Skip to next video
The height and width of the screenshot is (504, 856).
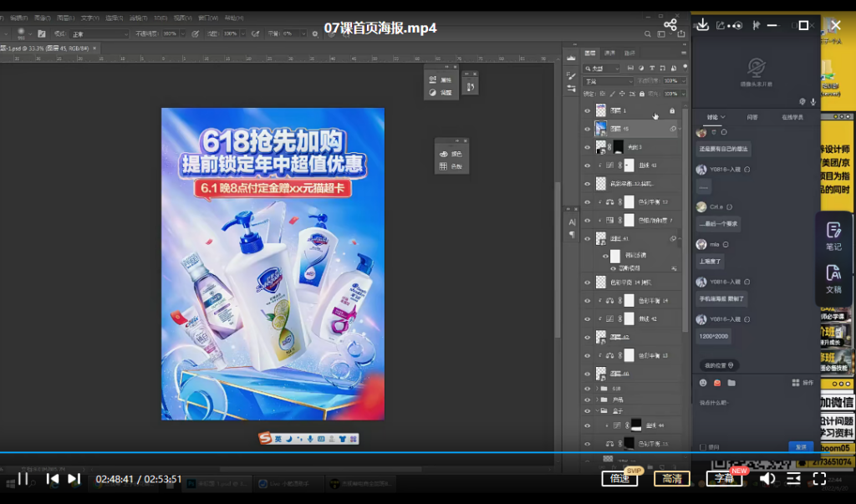click(74, 479)
